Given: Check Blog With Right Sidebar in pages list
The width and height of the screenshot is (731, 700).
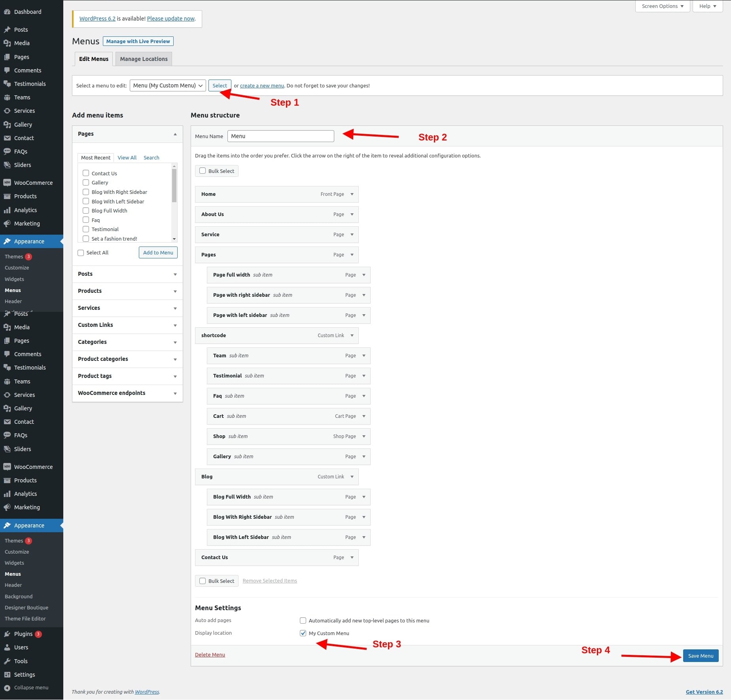Looking at the screenshot, I should click(86, 192).
